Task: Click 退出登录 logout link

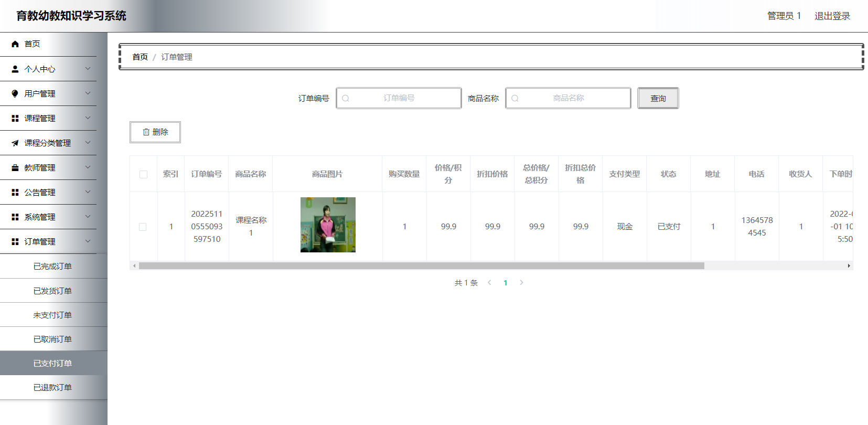Action: coord(832,16)
